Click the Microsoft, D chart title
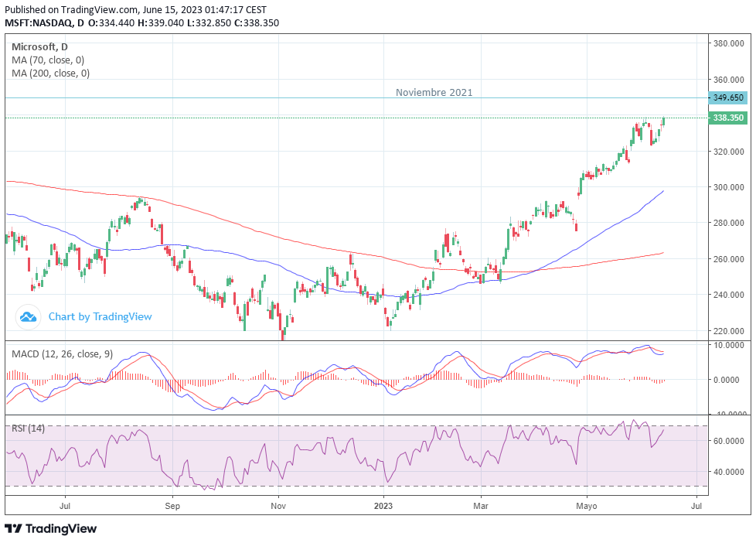The image size is (756, 543). (39, 47)
